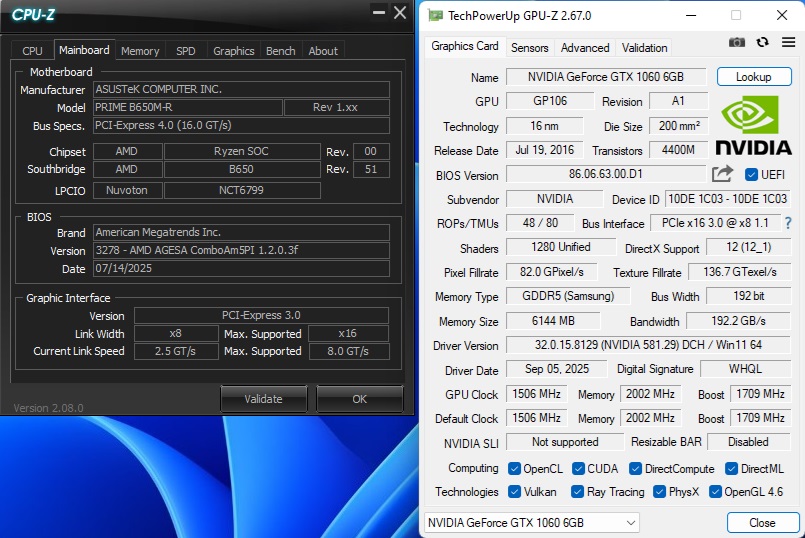Click the Max. Supported link speed 8.0 GT/s
This screenshot has width=805, height=538.
(348, 351)
